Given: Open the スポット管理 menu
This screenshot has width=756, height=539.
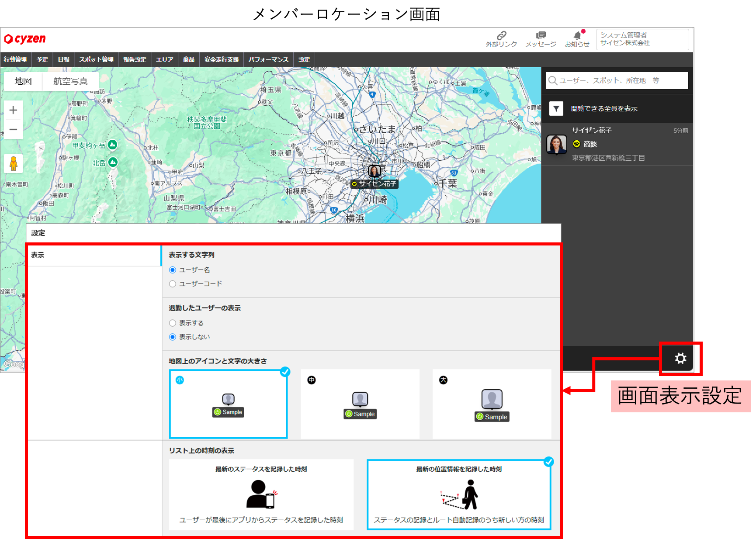Looking at the screenshot, I should [x=96, y=59].
